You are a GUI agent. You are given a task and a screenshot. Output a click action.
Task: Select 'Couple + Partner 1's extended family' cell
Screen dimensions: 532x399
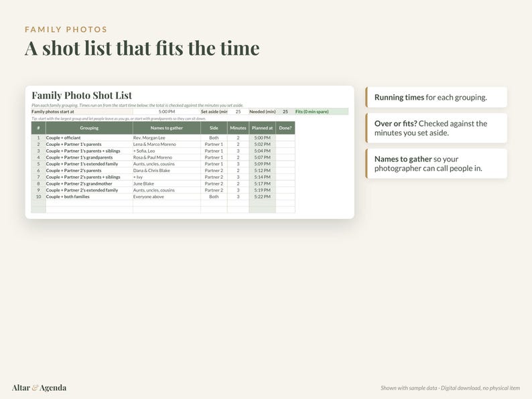point(89,164)
